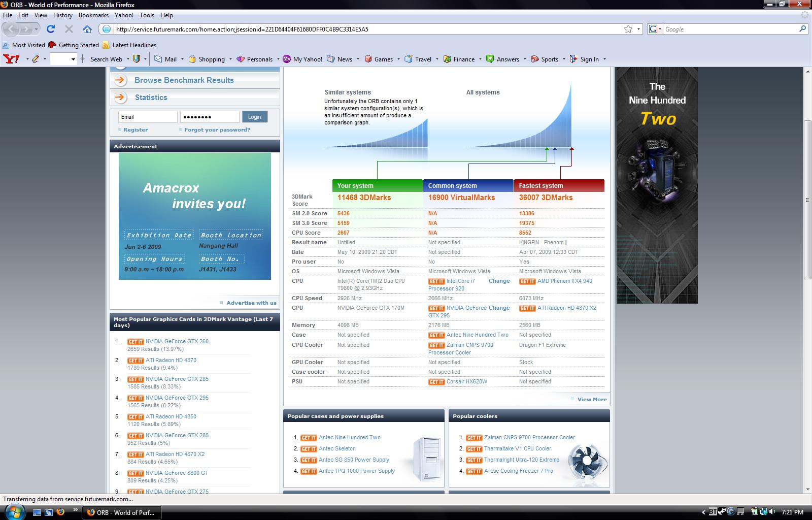
Task: Click the Yahoo toolbar pencil icon
Action: (x=36, y=59)
